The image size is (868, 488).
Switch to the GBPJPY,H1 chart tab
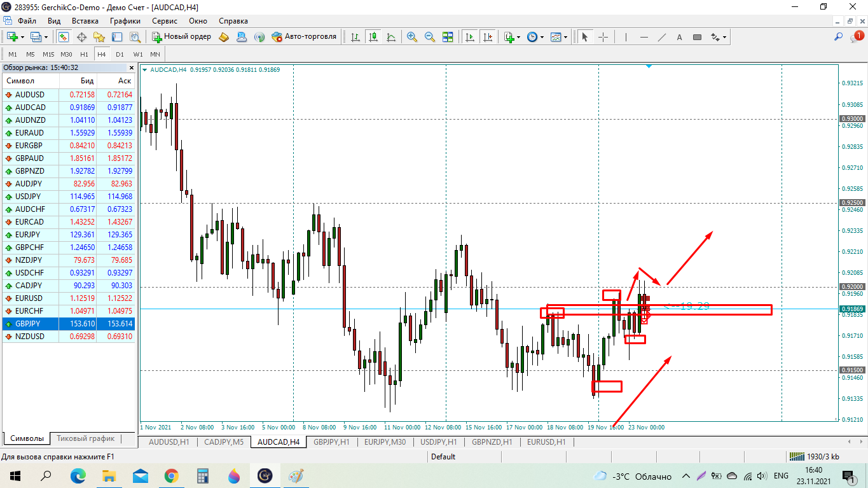click(x=332, y=442)
